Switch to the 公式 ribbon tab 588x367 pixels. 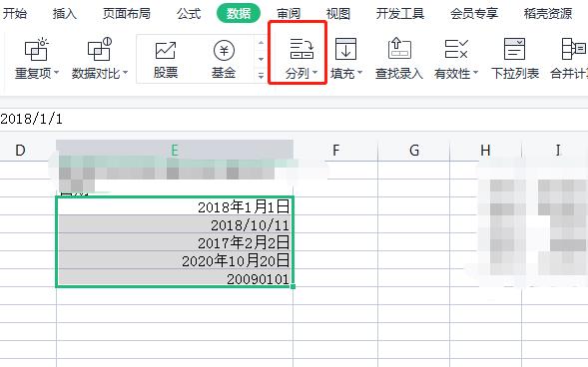click(x=189, y=14)
